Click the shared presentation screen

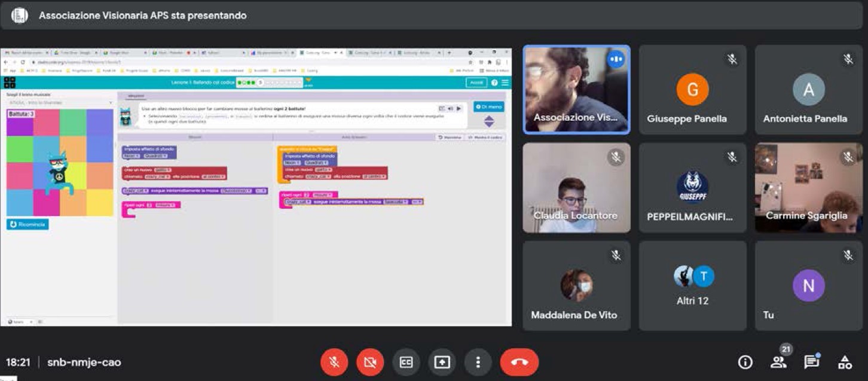[x=256, y=187]
